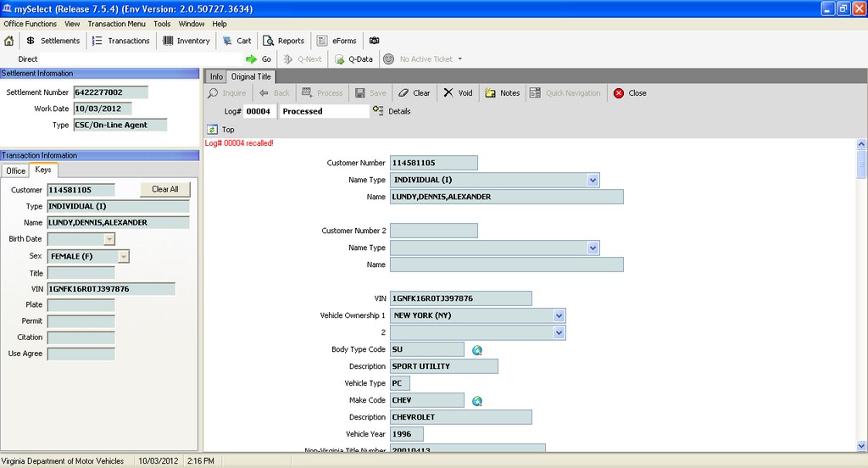Expand the Vehicle Ownership 2 dropdown

559,332
